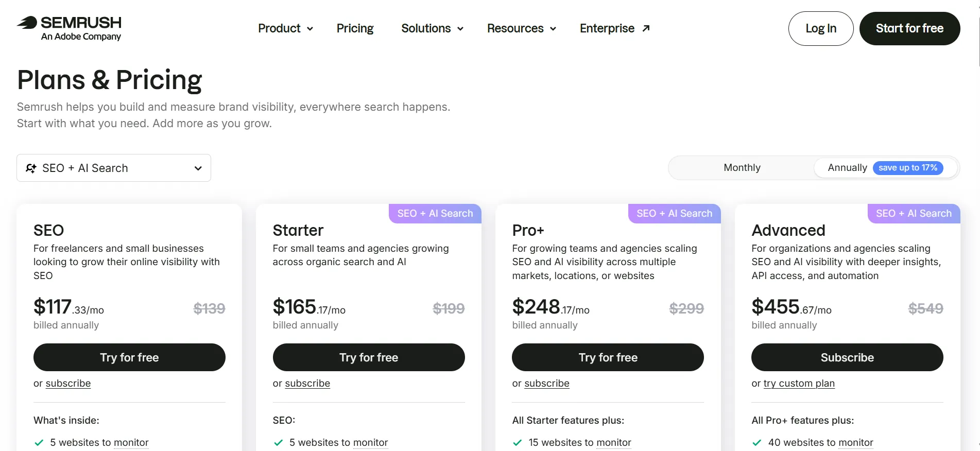Viewport: 980px width, 451px height.
Task: Switch billing to Monthly
Action: 742,168
